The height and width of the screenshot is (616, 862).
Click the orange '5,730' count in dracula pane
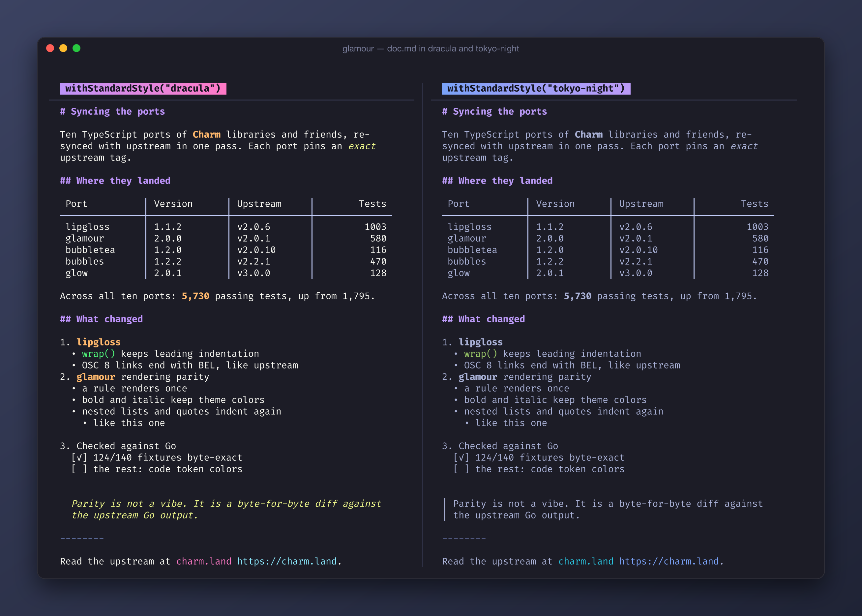[195, 296]
